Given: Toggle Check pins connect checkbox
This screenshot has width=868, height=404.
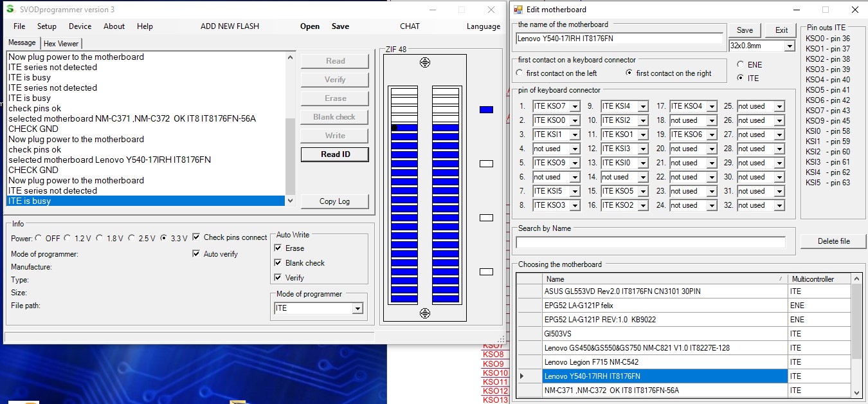Looking at the screenshot, I should pos(196,237).
